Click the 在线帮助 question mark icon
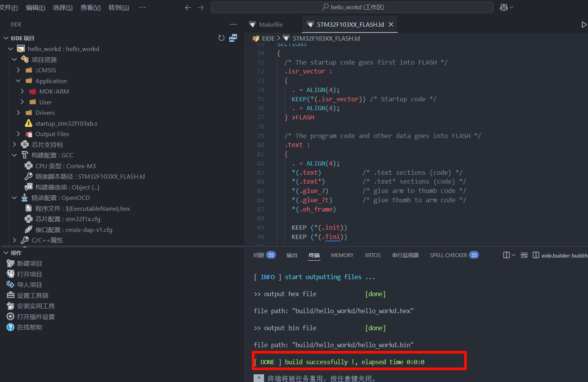Viewport: 588px width, 382px height. click(x=10, y=327)
